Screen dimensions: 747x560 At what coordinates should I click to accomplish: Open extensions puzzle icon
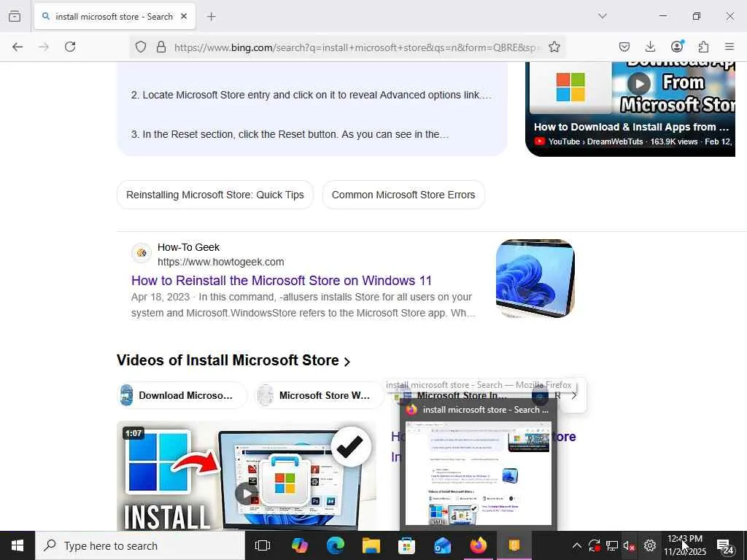[x=703, y=47]
